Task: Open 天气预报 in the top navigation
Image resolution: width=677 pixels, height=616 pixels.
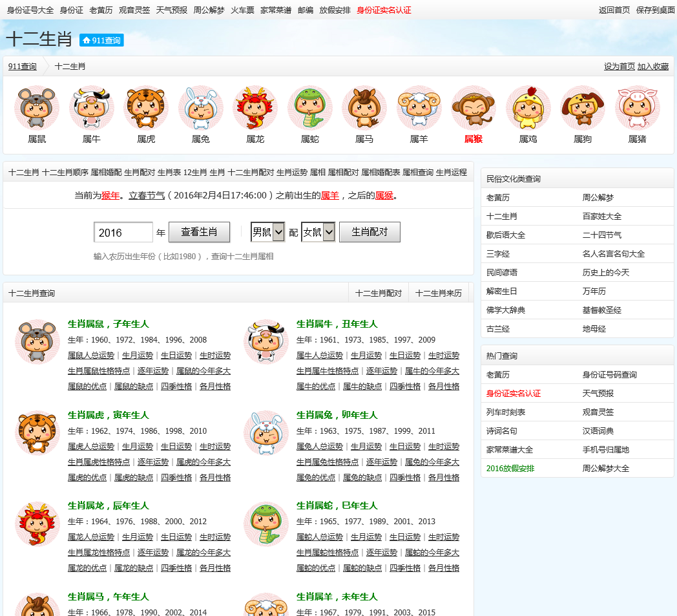Action: tap(171, 10)
